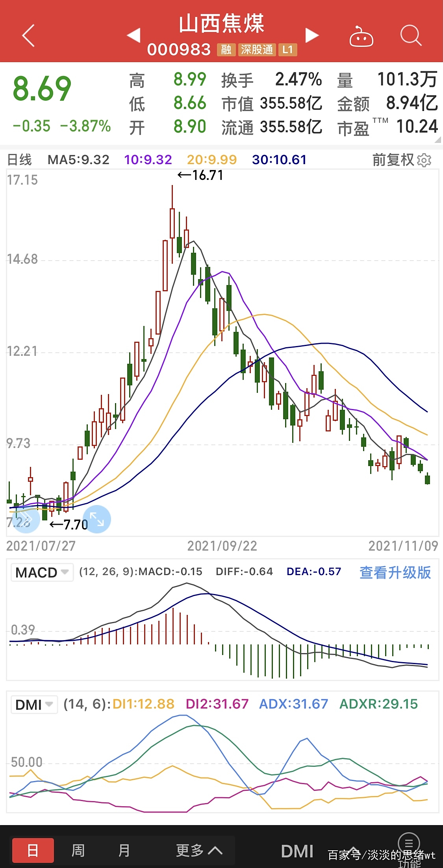443x868 pixels.
Task: Select the 日 daily chart tab
Action: pos(33,851)
